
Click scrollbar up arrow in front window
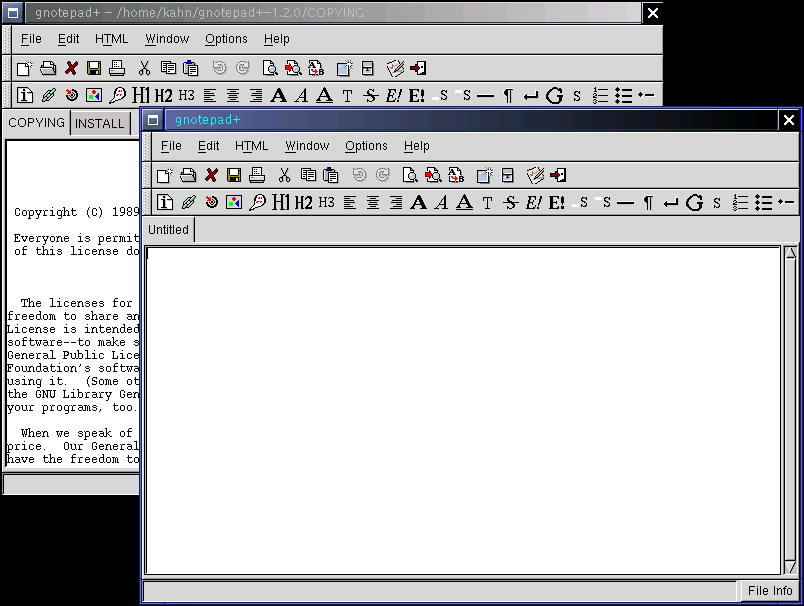pyautogui.click(x=791, y=253)
